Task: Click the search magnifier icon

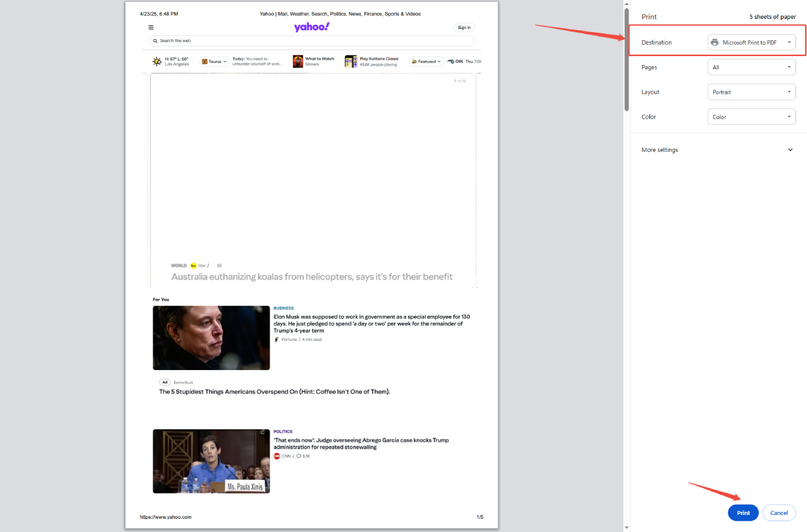Action: 155,40
